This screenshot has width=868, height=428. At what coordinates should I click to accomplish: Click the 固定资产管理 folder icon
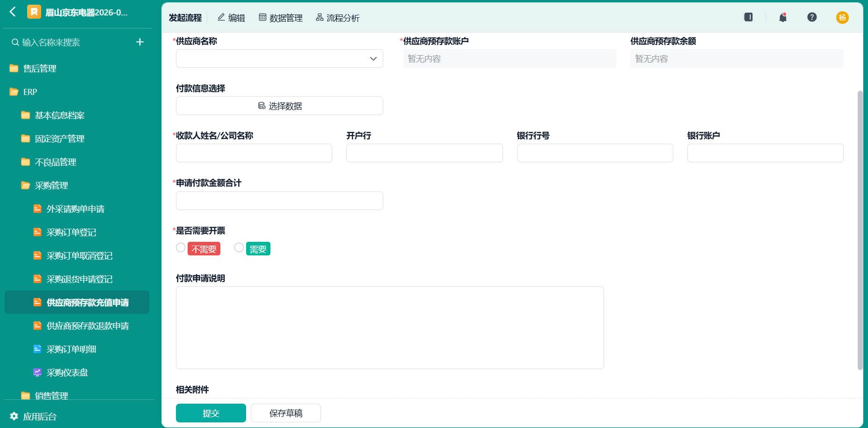26,138
